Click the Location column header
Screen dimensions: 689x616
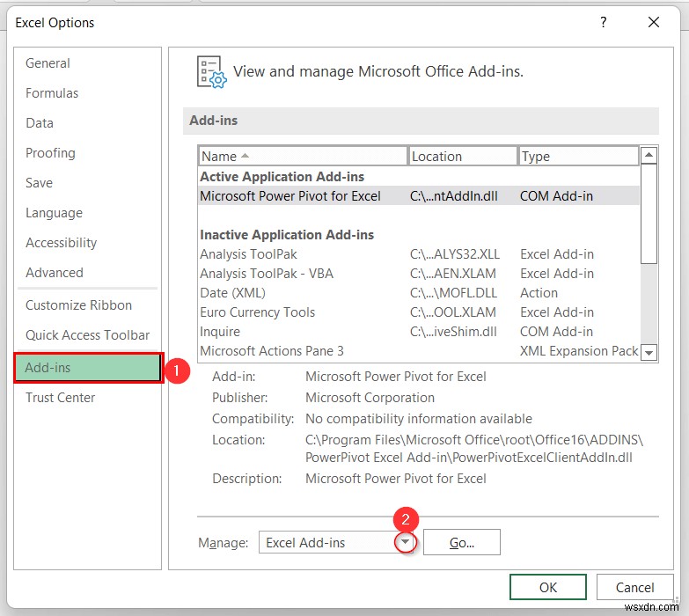coord(462,157)
